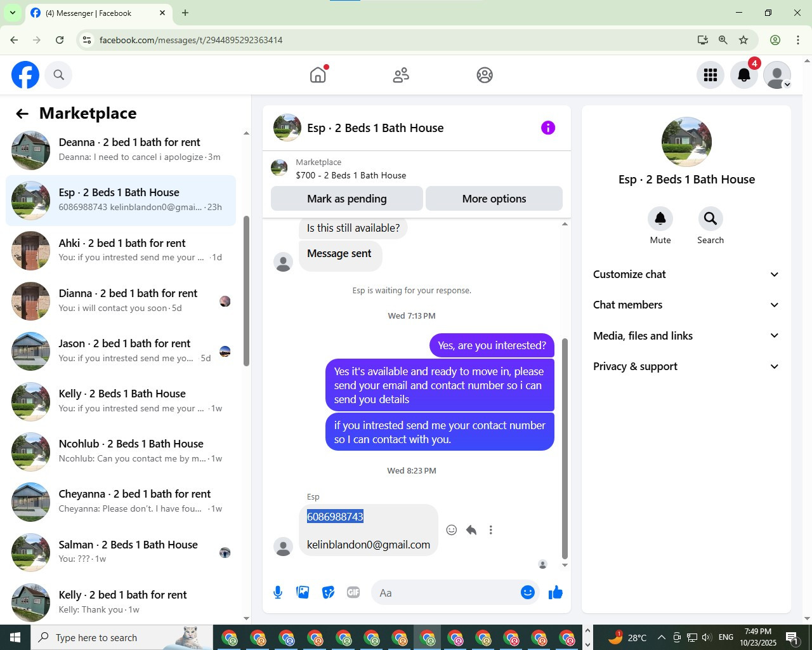The height and width of the screenshot is (650, 812).
Task: React to Esp's message with emoji icon
Action: [452, 530]
